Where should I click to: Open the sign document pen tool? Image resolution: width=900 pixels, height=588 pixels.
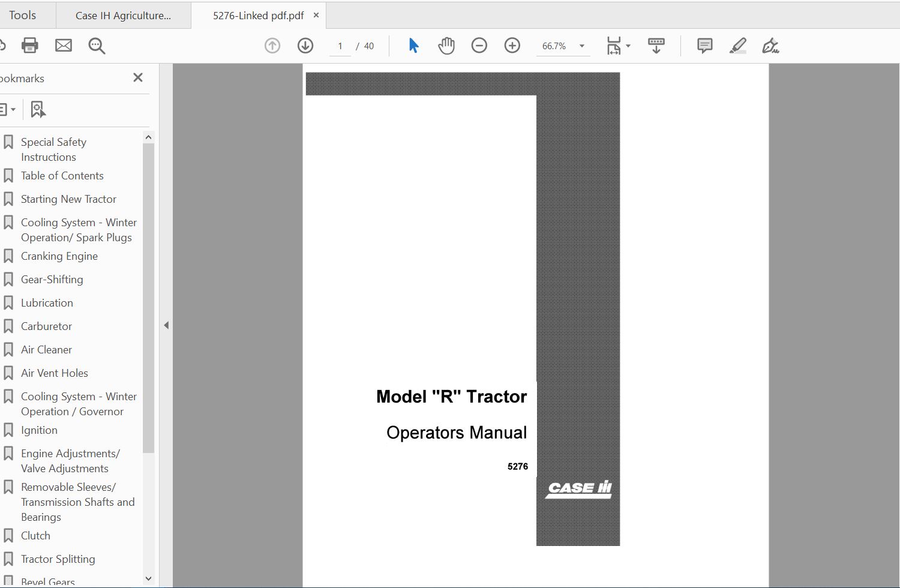tap(770, 46)
